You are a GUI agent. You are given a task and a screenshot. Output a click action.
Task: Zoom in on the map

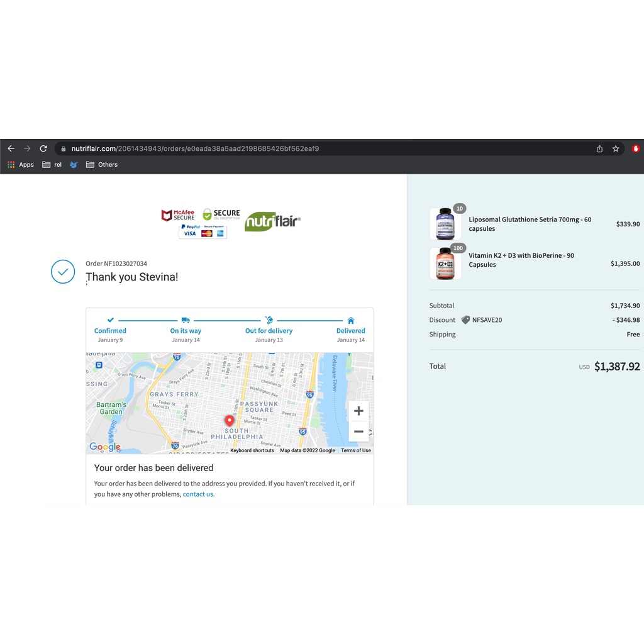pyautogui.click(x=358, y=411)
